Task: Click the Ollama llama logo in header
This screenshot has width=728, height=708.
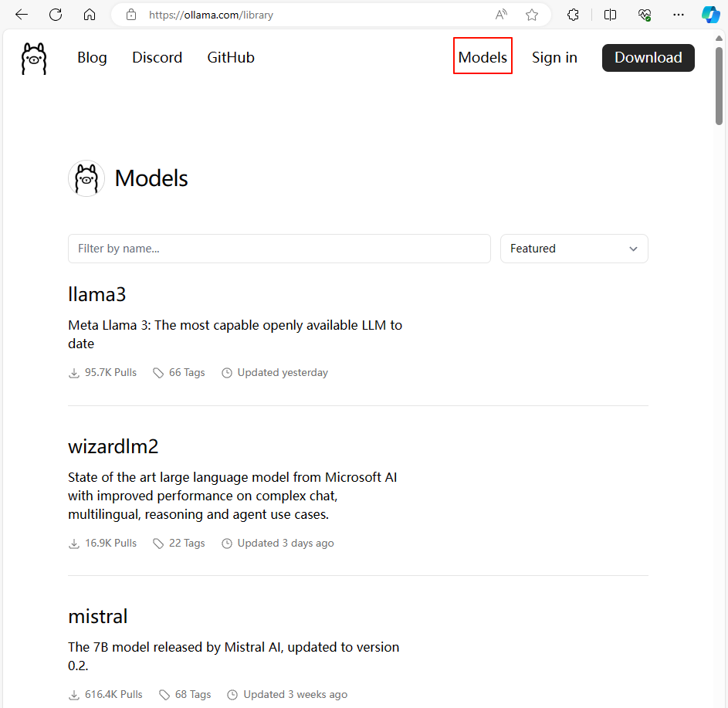Action: coord(34,58)
